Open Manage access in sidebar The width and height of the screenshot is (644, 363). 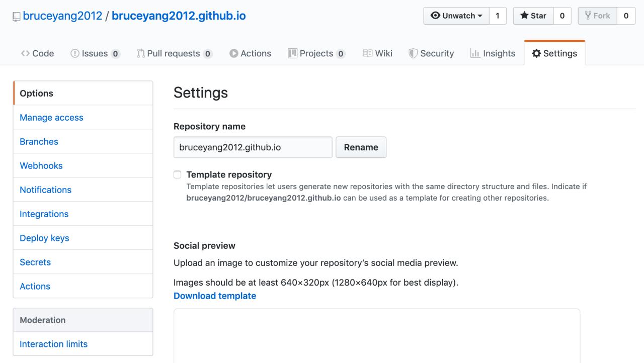pos(83,117)
